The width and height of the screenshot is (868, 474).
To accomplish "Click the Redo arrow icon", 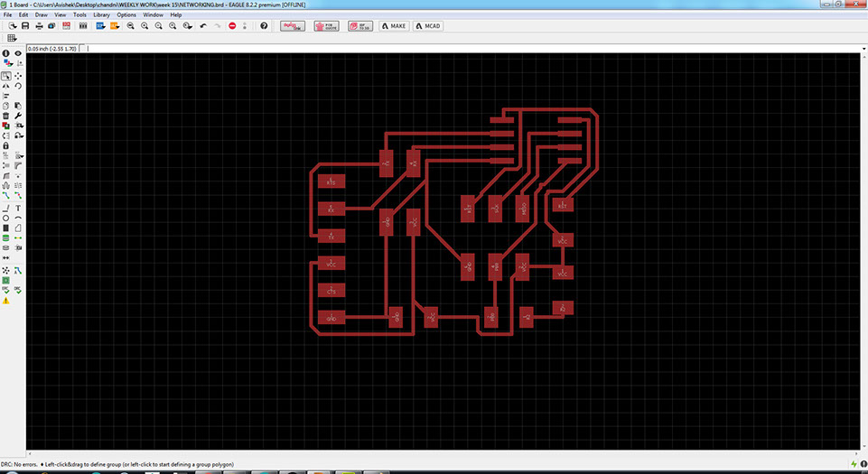I will (x=218, y=26).
